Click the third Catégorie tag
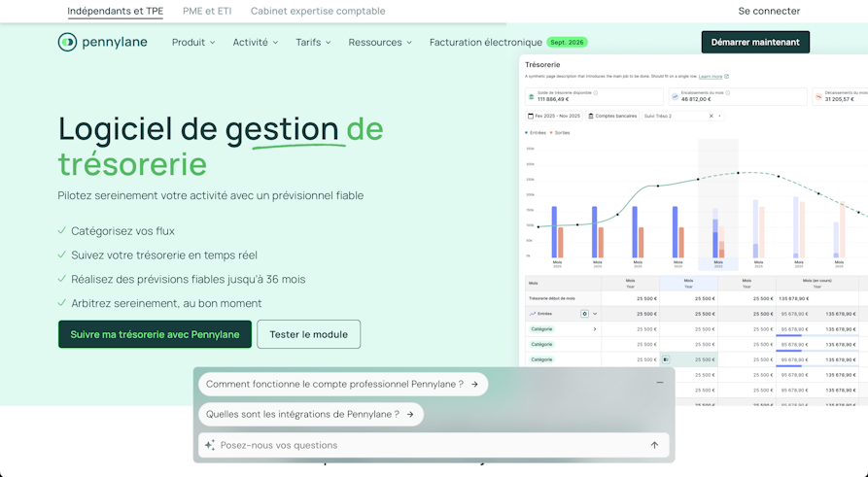868x477 pixels. point(542,359)
